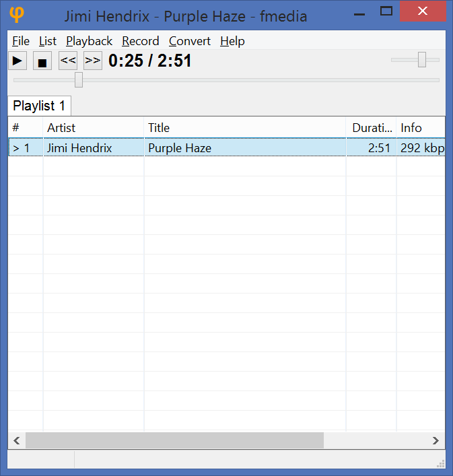
Task: Click the horizontal scrollbar thumb
Action: pyautogui.click(x=174, y=440)
